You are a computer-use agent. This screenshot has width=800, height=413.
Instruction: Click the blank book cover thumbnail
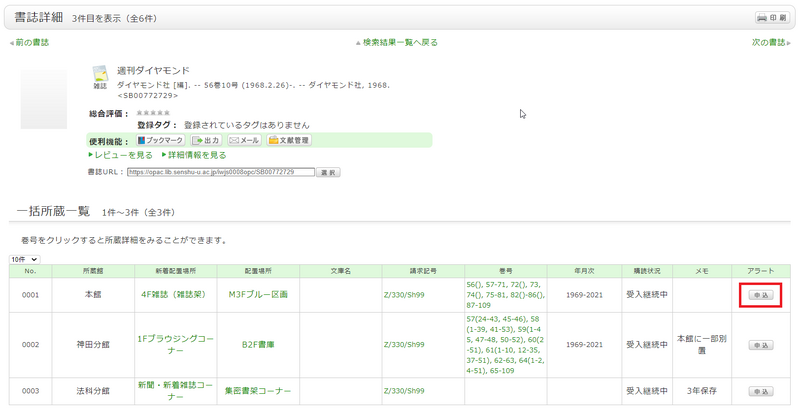click(44, 99)
